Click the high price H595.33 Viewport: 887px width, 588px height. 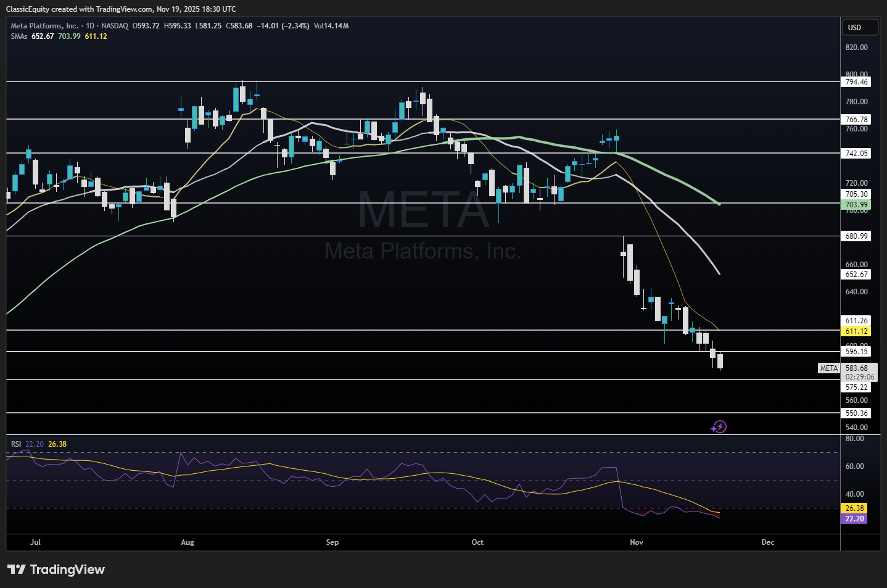[x=178, y=26]
